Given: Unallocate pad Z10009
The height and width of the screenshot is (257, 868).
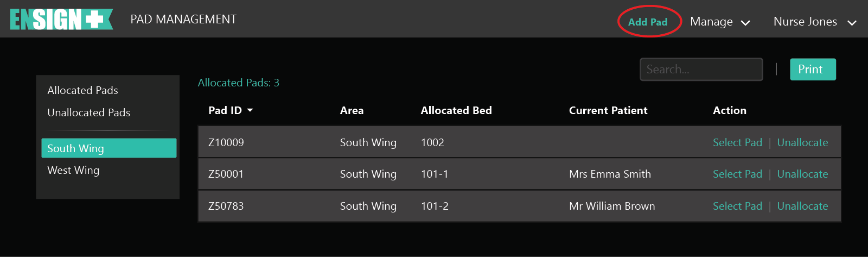Looking at the screenshot, I should click(802, 142).
